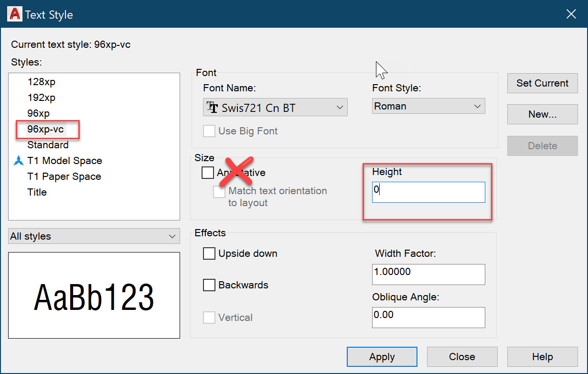Screen dimensions: 588x374
Task: Click the Width Factor value field
Action: tap(428, 274)
